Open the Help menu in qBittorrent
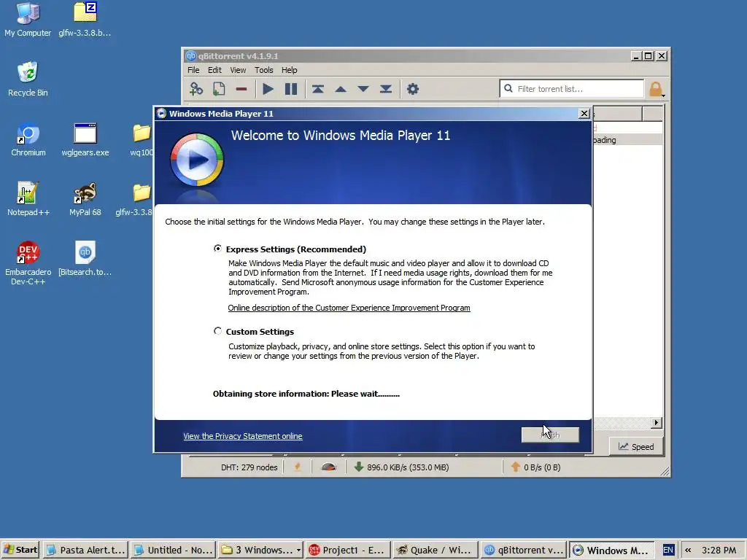The width and height of the screenshot is (747, 560). click(289, 70)
